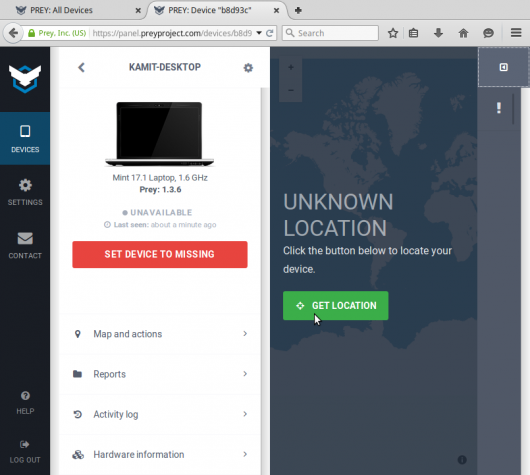Show bookmarks list icon

(413, 33)
